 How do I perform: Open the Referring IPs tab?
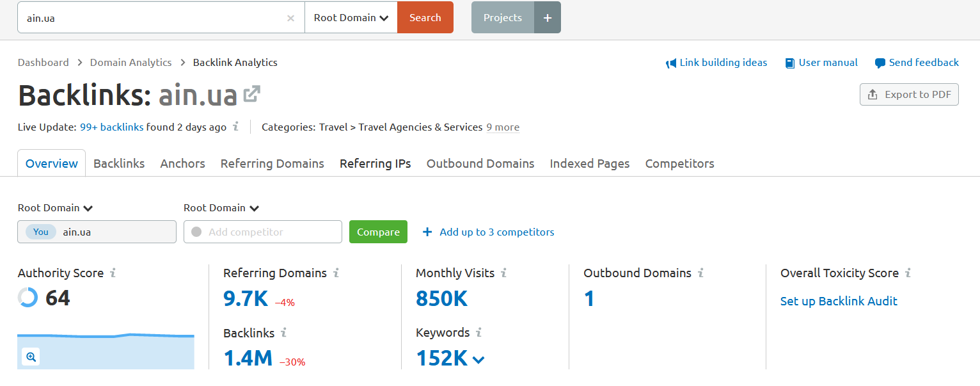[x=375, y=163]
